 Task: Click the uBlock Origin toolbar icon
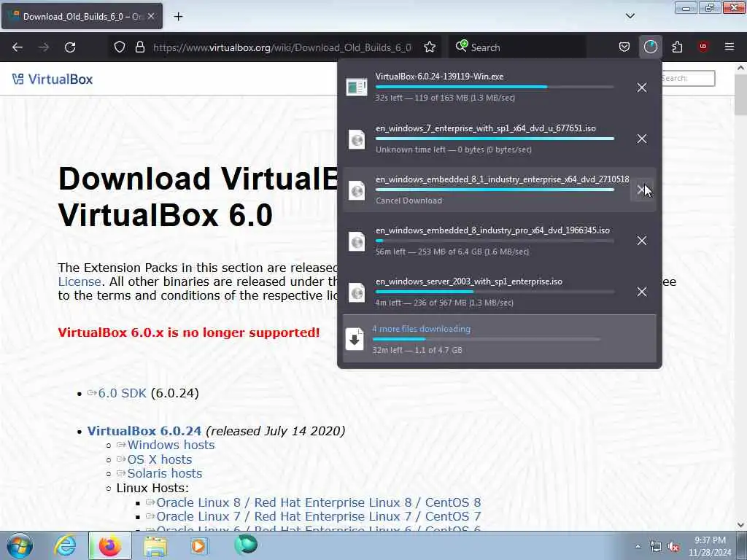(703, 47)
